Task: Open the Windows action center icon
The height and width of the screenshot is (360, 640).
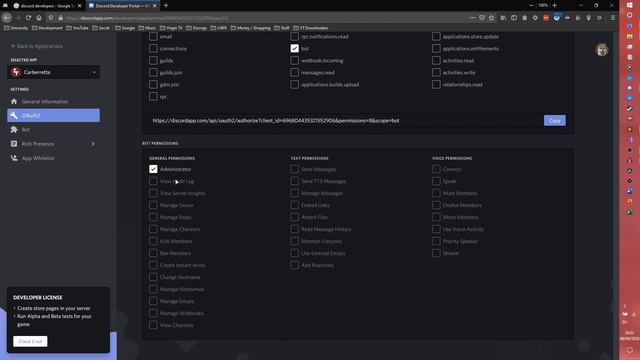Action: pos(629,350)
